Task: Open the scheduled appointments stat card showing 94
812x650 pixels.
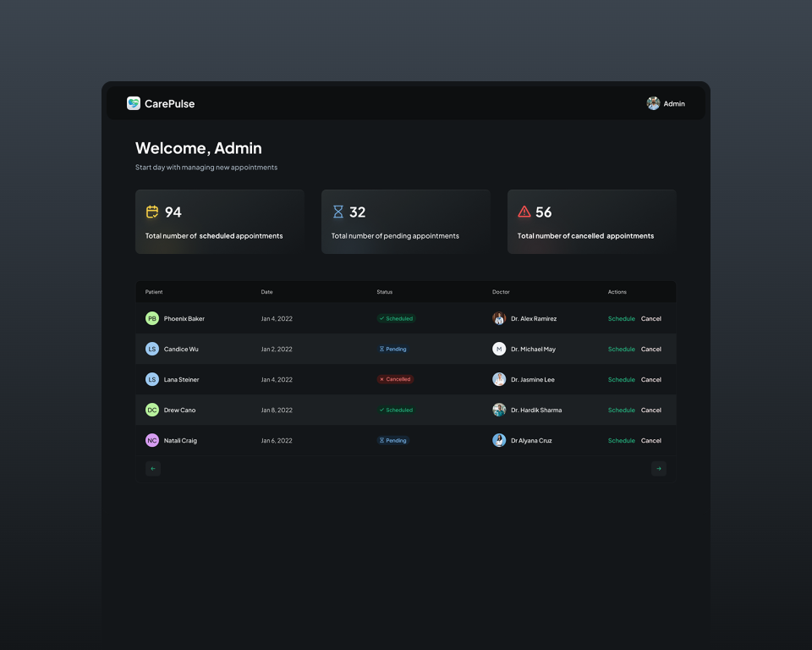Action: pos(220,221)
